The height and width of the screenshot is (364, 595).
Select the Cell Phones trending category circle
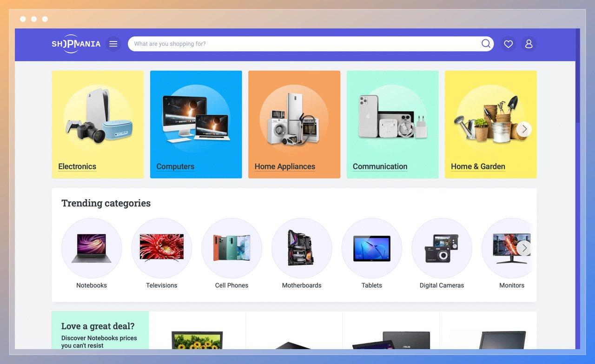231,248
